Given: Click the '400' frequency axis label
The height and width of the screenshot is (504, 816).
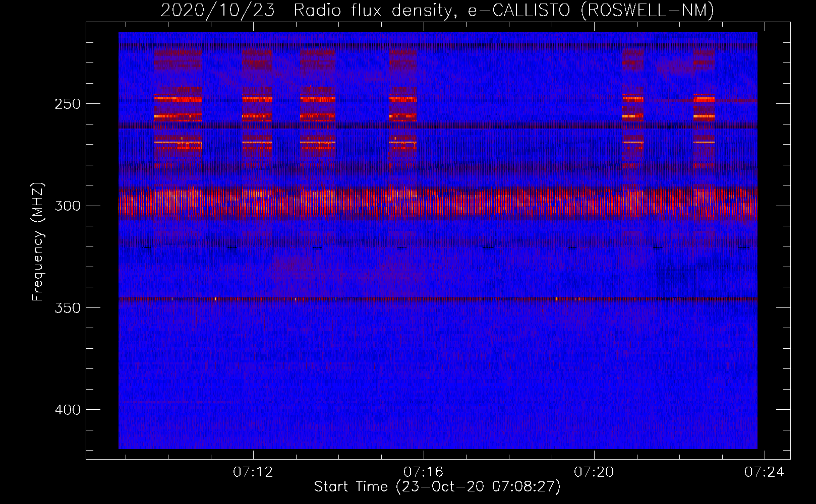Looking at the screenshot, I should coord(68,410).
